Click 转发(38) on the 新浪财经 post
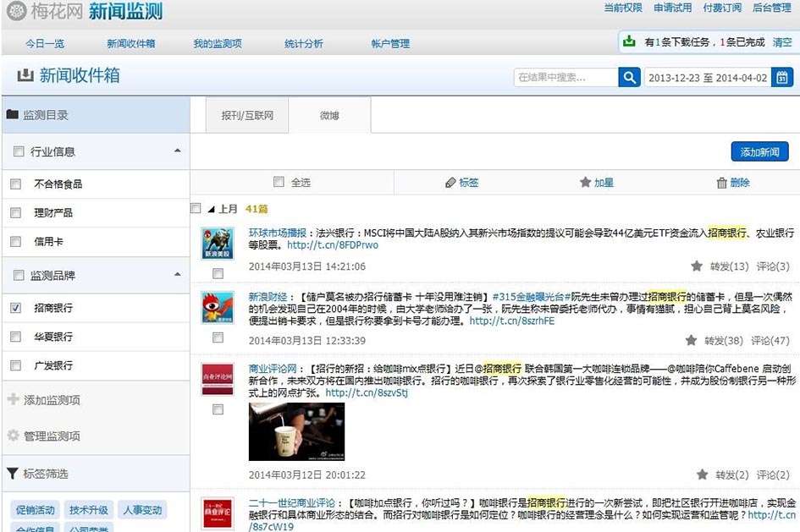The width and height of the screenshot is (800, 532). [724, 340]
